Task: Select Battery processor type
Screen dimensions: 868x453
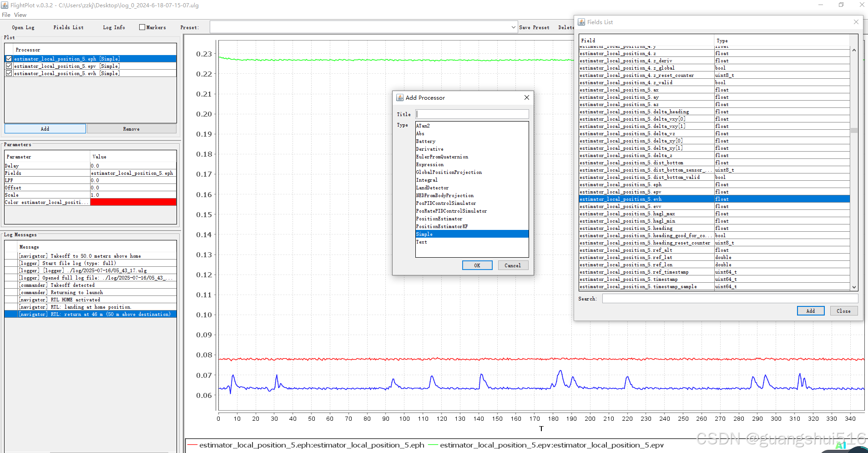Action: click(x=472, y=141)
